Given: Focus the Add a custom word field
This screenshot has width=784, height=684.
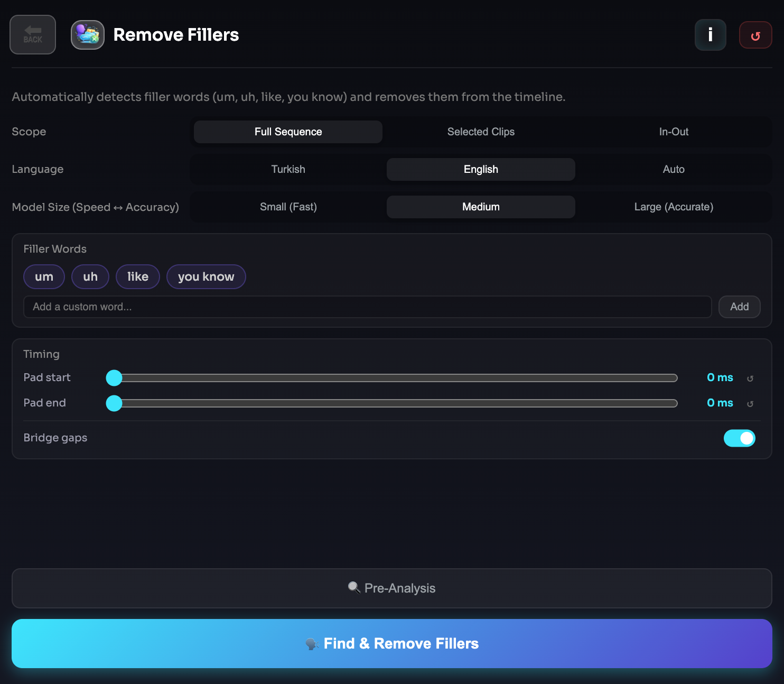Looking at the screenshot, I should click(x=367, y=307).
